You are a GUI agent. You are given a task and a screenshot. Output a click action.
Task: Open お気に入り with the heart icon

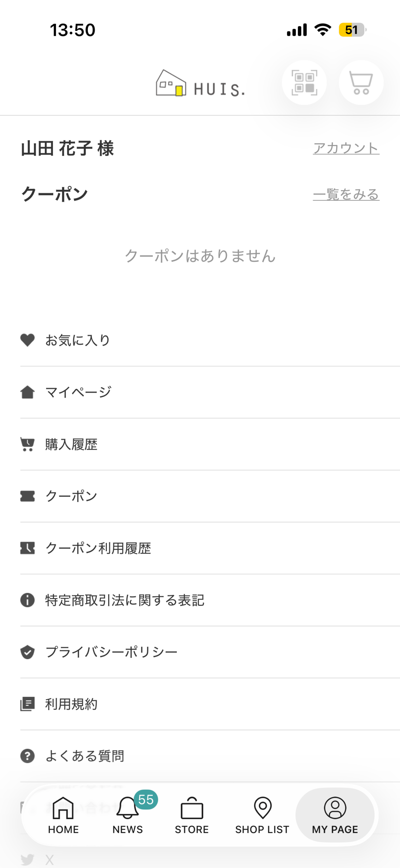(x=27, y=340)
